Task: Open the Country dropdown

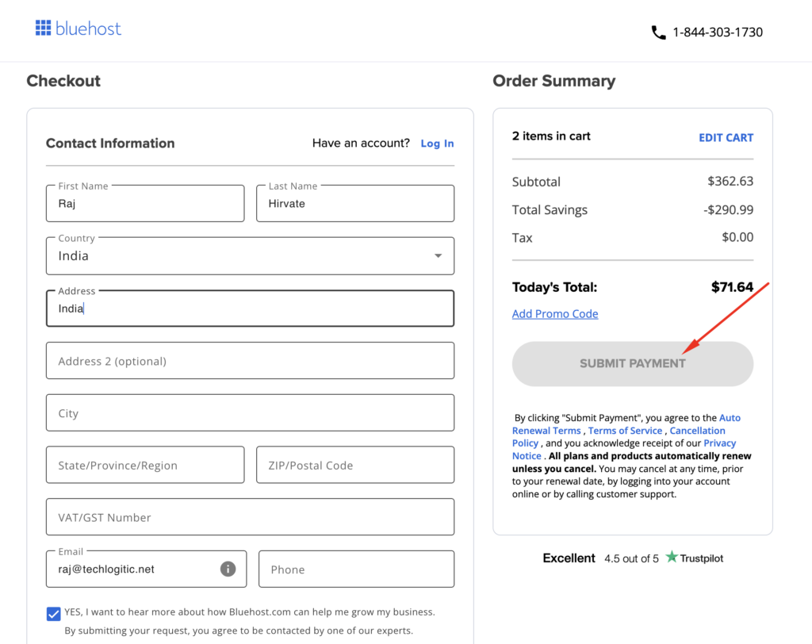Action: (438, 255)
